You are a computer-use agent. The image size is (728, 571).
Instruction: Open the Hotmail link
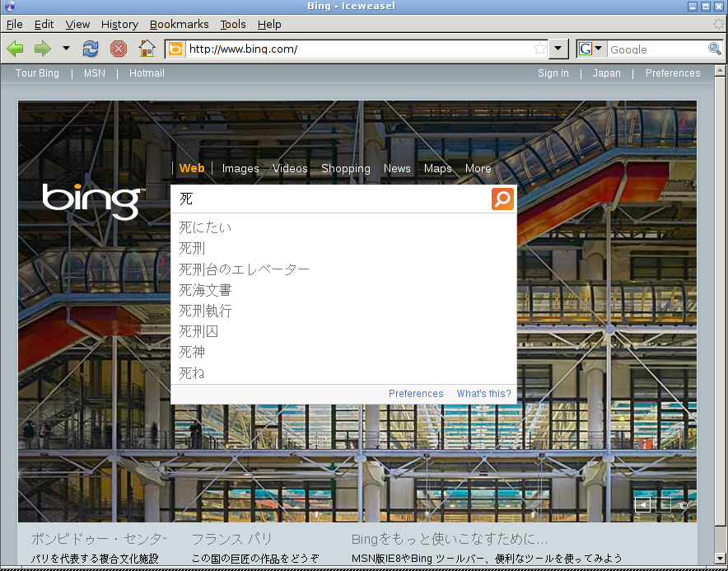tap(147, 73)
